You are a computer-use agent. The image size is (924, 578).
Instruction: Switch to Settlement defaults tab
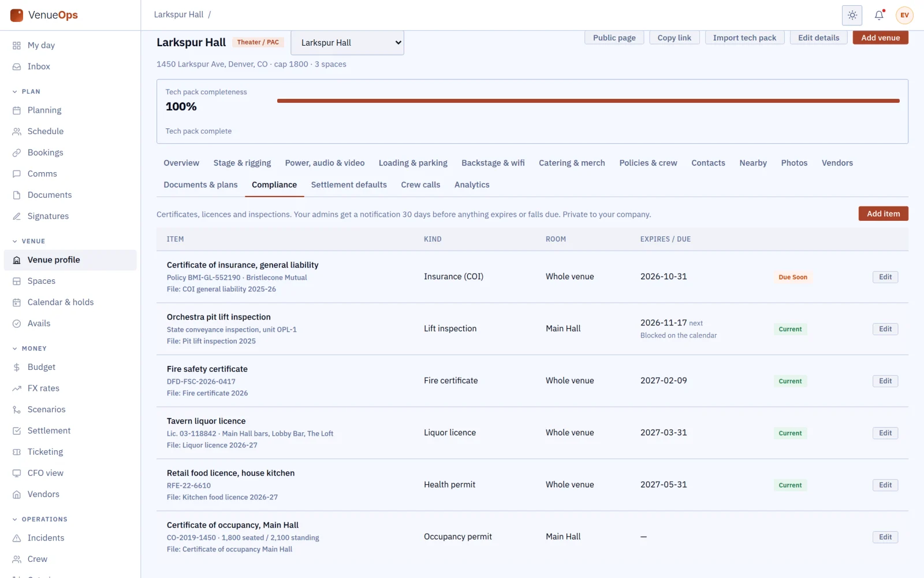(349, 185)
